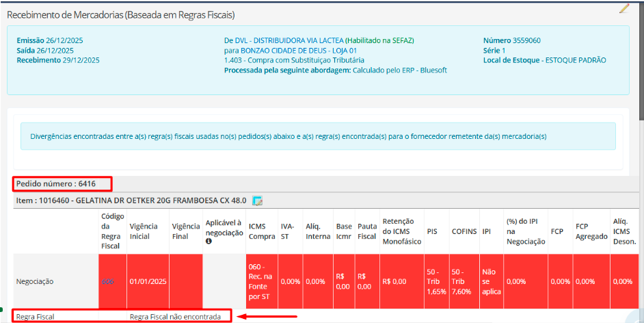Image resolution: width=644 pixels, height=323 pixels.
Task: Open item details icon beside GELATINA DR OETKER
Action: click(258, 201)
